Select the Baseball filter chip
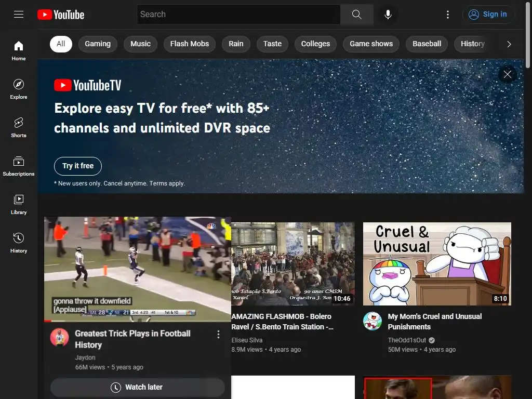This screenshot has height=399, width=532. (x=427, y=44)
